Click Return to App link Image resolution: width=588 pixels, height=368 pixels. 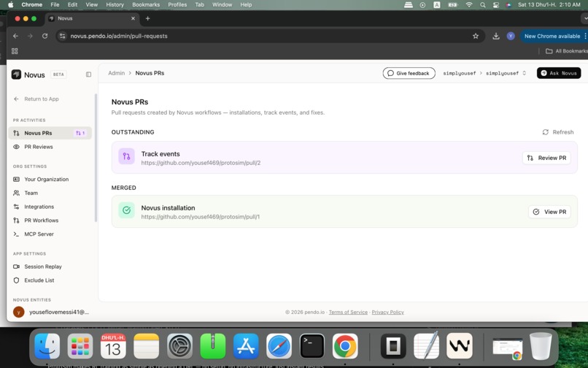point(36,99)
